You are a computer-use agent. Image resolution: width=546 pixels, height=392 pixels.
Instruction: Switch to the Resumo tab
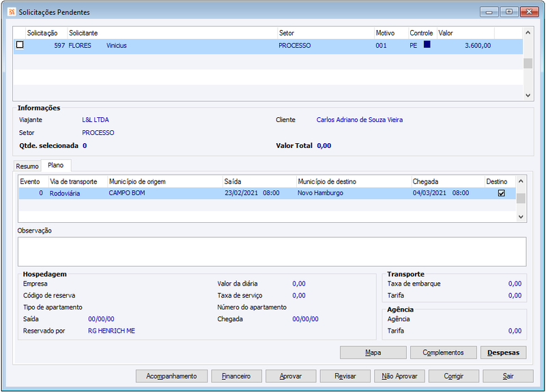coord(27,166)
